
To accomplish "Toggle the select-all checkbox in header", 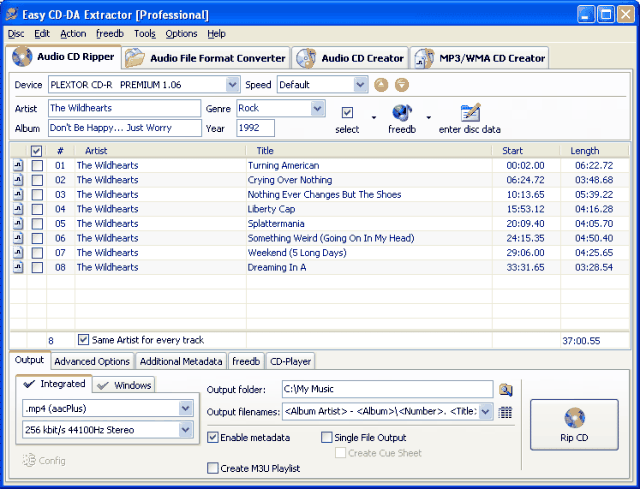I will pos(36,151).
